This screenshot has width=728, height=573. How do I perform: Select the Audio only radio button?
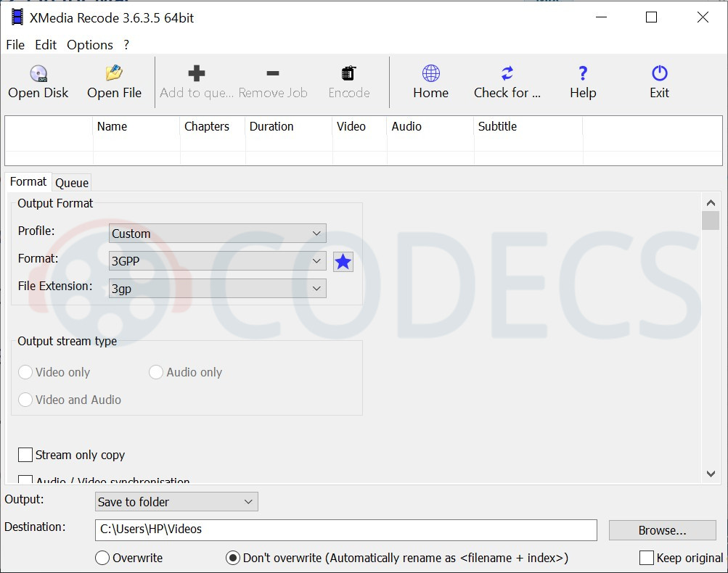pos(156,372)
